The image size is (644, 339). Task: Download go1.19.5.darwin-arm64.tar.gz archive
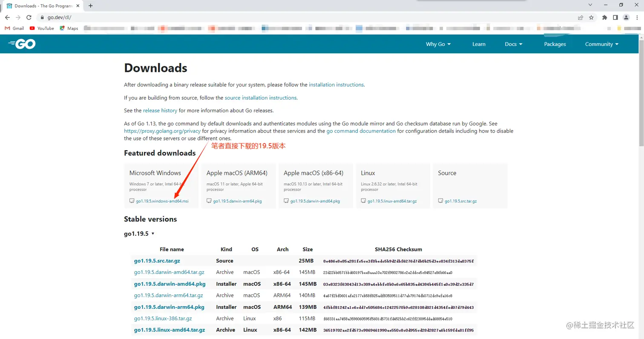[168, 295]
